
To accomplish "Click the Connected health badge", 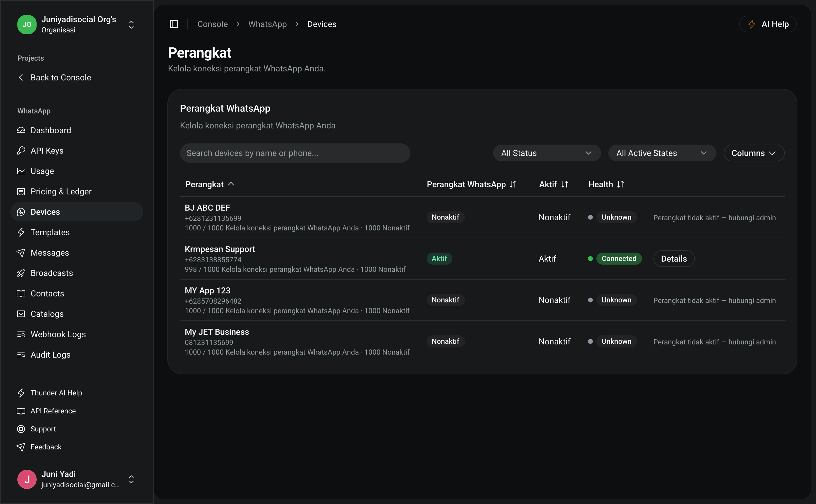I will click(x=619, y=258).
